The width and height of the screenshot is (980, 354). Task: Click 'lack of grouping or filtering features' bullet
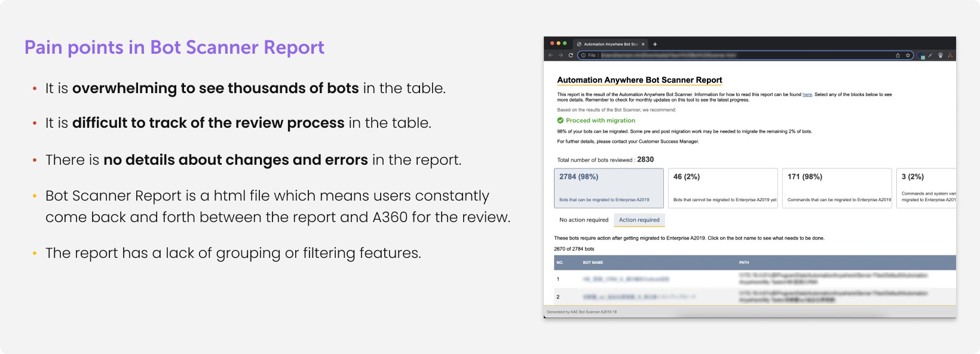tap(233, 253)
